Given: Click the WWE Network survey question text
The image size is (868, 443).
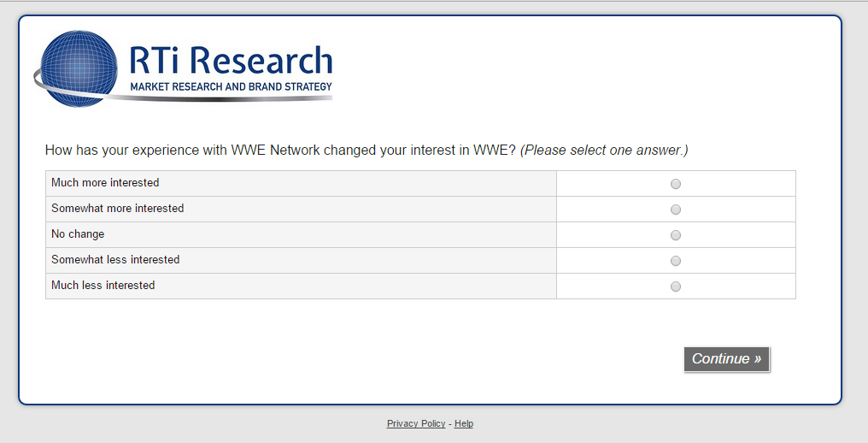Looking at the screenshot, I should tap(280, 151).
